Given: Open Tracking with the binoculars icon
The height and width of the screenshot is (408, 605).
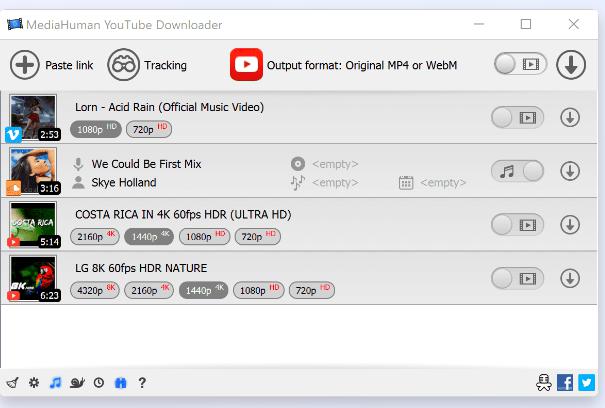Looking at the screenshot, I should coord(123,65).
